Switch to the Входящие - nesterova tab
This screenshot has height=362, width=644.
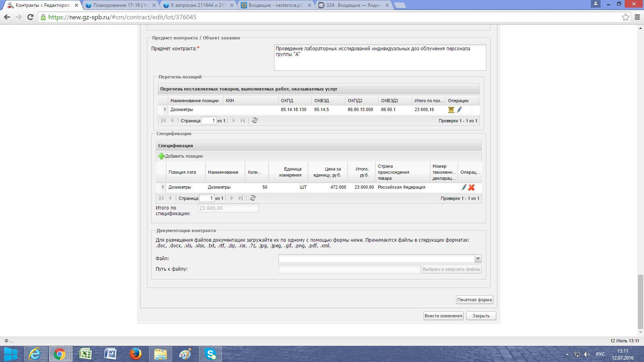point(276,5)
